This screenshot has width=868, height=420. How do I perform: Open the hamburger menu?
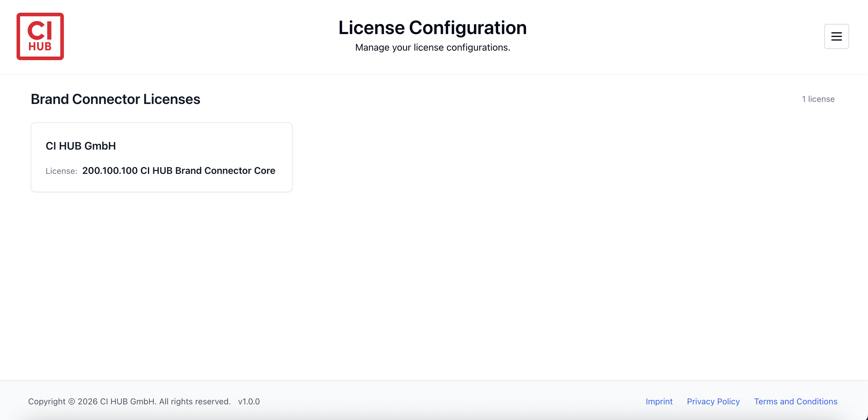836,36
